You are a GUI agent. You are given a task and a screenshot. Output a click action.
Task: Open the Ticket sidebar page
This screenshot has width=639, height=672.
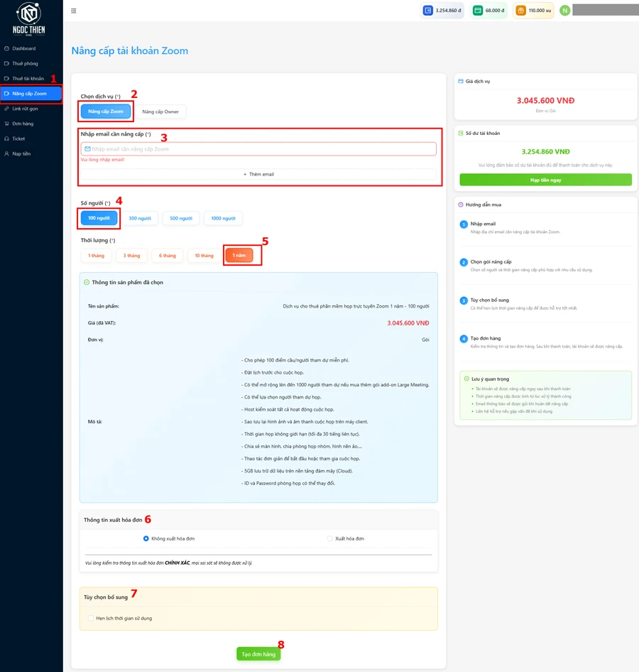pyautogui.click(x=18, y=139)
